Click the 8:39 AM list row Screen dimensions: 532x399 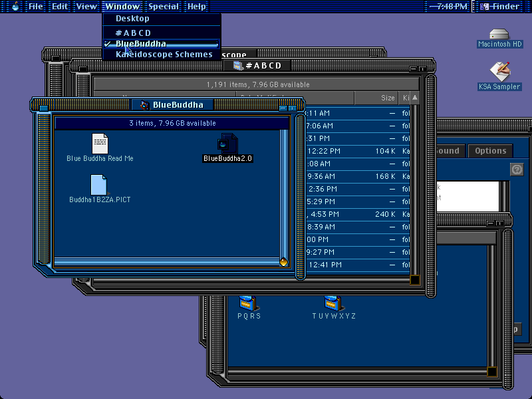click(358, 227)
